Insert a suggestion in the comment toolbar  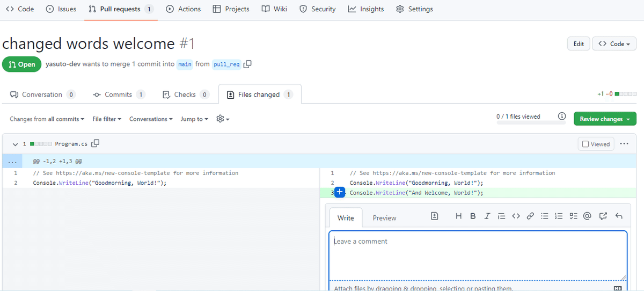[435, 216]
